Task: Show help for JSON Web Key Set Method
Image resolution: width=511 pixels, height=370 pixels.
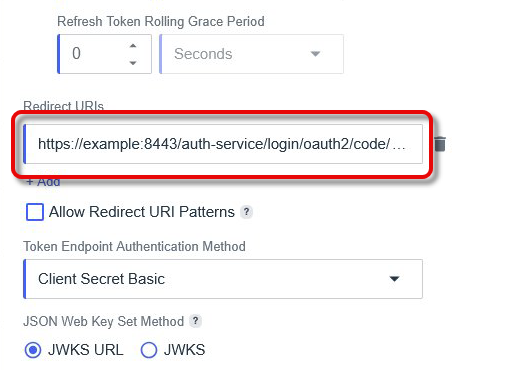Action: coord(195,321)
